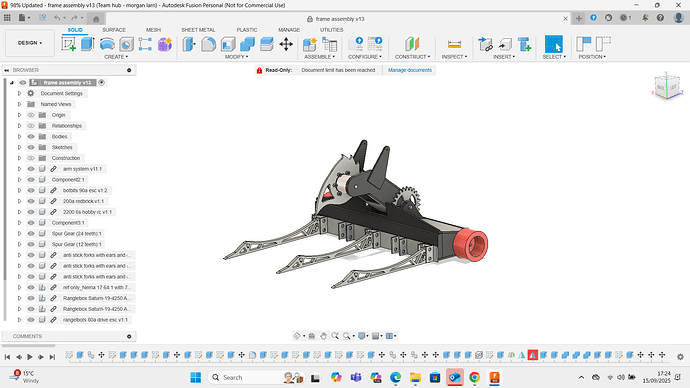Hide the Bodies folder visibility
The height and width of the screenshot is (388, 690).
pyautogui.click(x=31, y=136)
